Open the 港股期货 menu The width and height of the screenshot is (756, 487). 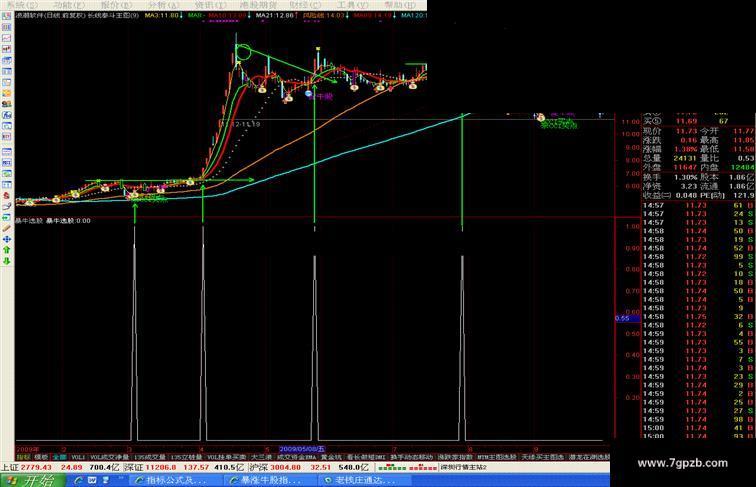tap(258, 5)
